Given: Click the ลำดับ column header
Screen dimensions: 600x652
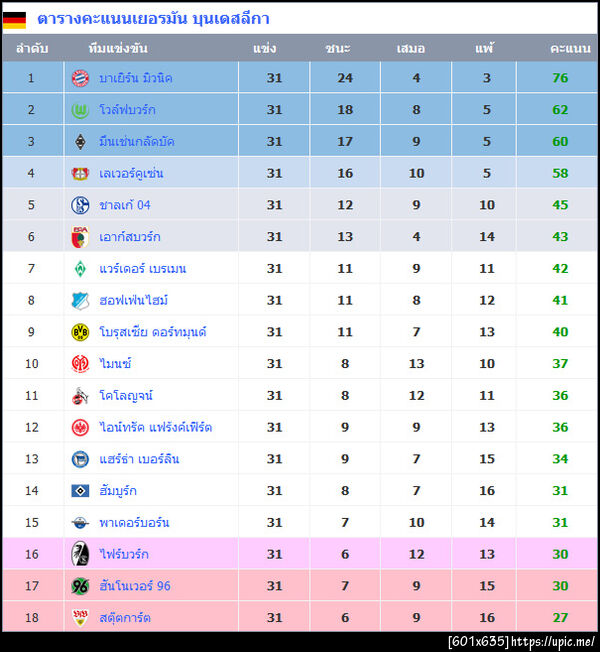Looking at the screenshot, I should [x=31, y=48].
